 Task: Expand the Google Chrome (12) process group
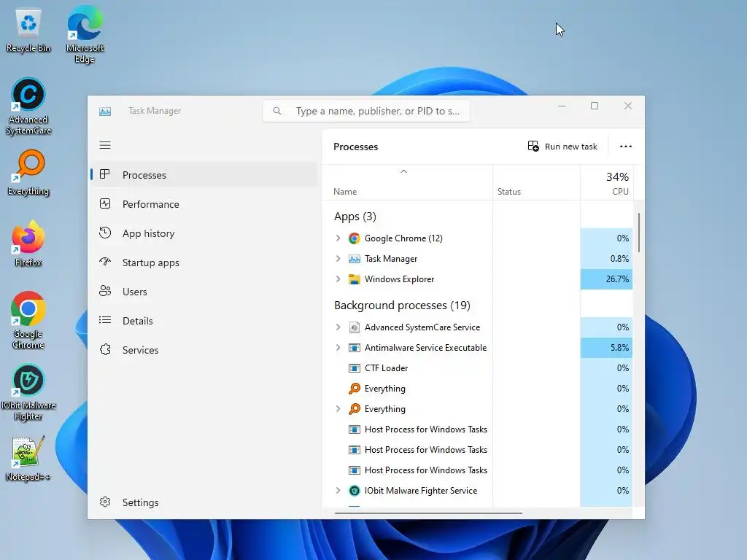(338, 238)
